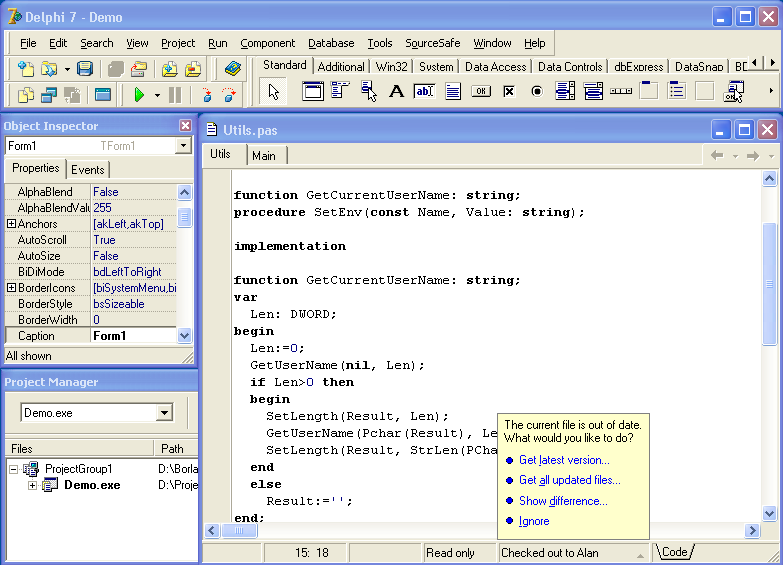Open the Form1 object selector dropdown
The image size is (783, 565).
pos(183,146)
